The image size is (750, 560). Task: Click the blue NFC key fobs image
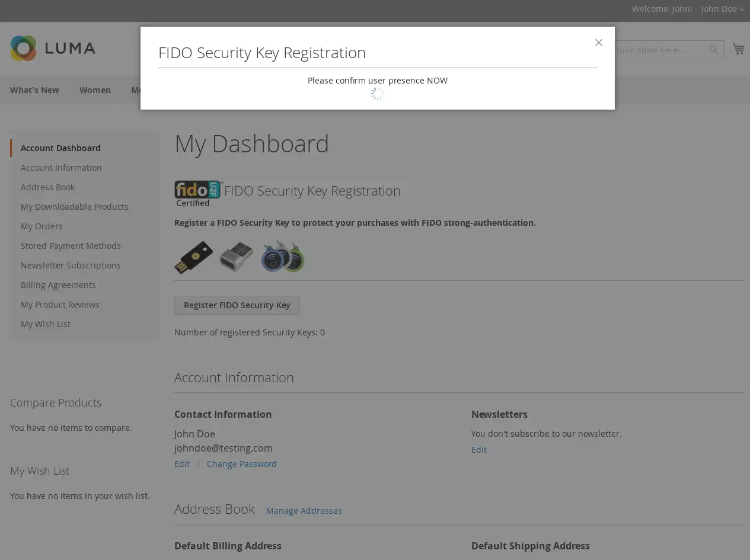point(283,257)
